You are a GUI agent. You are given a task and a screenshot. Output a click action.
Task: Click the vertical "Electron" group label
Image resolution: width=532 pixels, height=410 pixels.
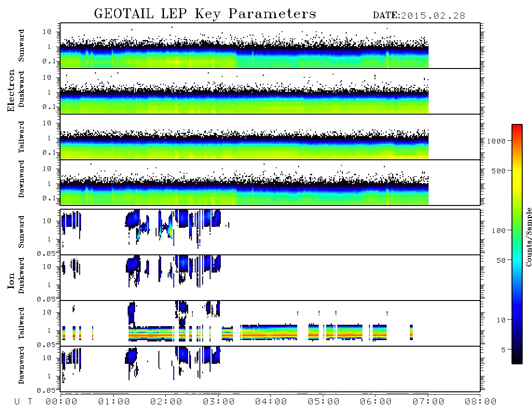pos(11,91)
